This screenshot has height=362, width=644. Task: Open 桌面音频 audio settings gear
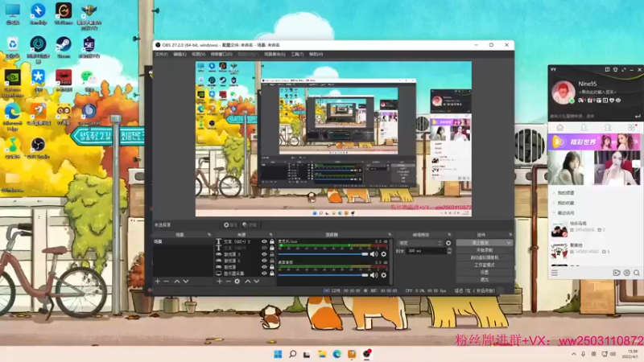pyautogui.click(x=384, y=275)
